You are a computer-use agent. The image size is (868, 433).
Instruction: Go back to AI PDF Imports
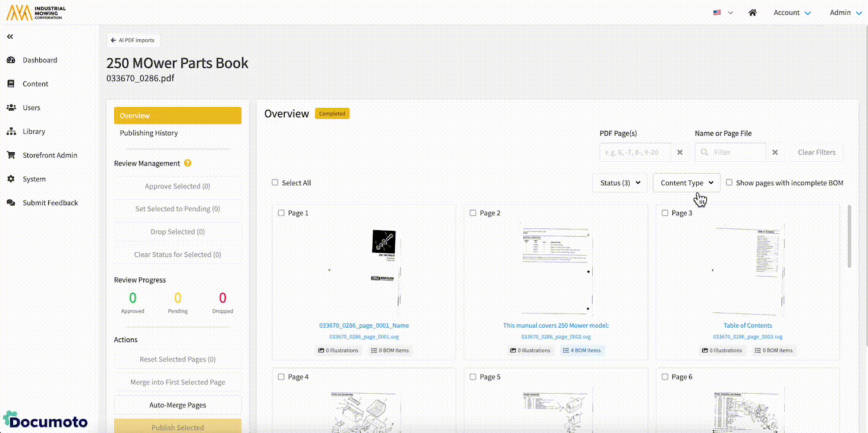pyautogui.click(x=133, y=40)
